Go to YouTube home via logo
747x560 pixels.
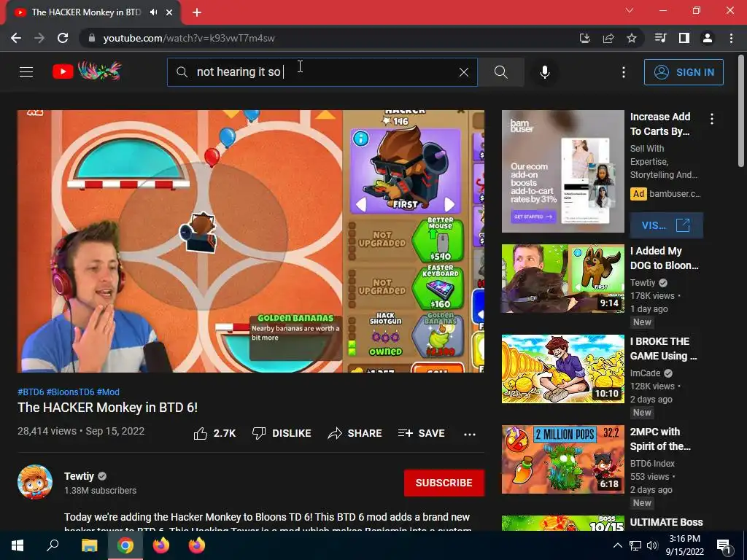click(x=88, y=71)
